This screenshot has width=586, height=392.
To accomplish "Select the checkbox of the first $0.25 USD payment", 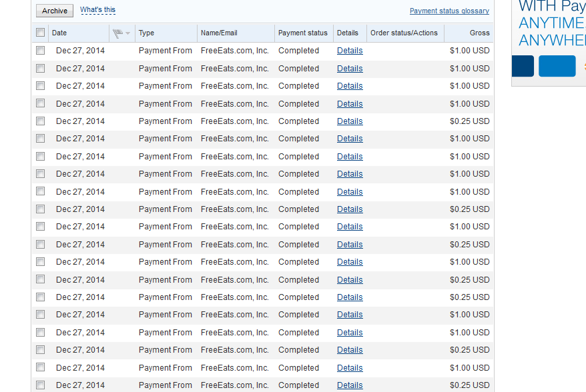I will click(x=41, y=121).
